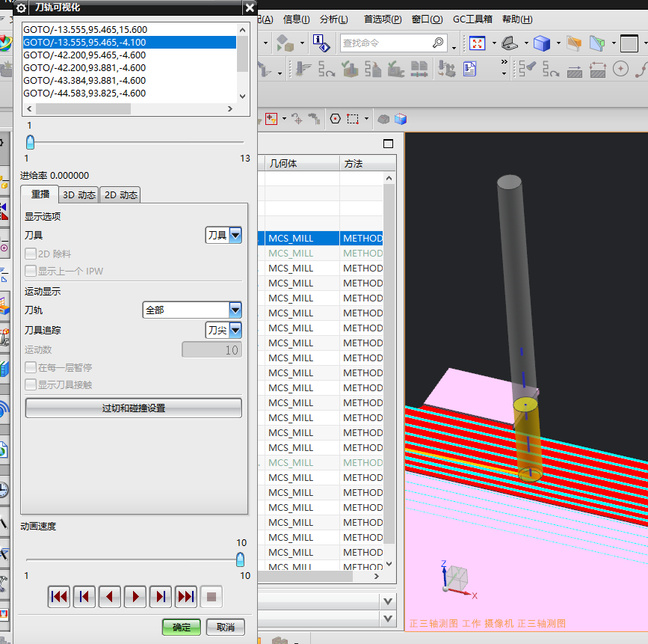Image resolution: width=648 pixels, height=644 pixels.
Task: Toggle the 2D 除料 checkbox
Action: [31, 254]
